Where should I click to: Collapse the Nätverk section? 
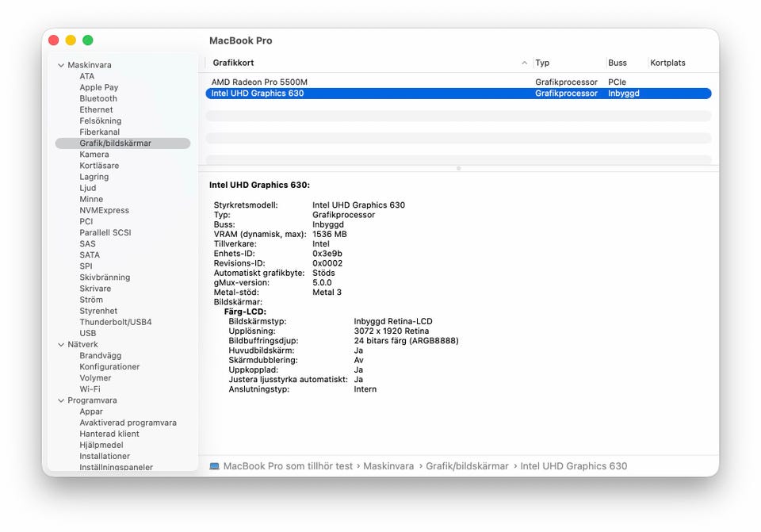tap(61, 345)
